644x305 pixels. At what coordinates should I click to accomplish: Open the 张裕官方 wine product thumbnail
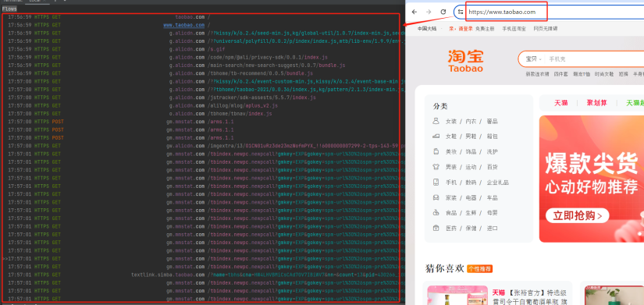(457, 296)
